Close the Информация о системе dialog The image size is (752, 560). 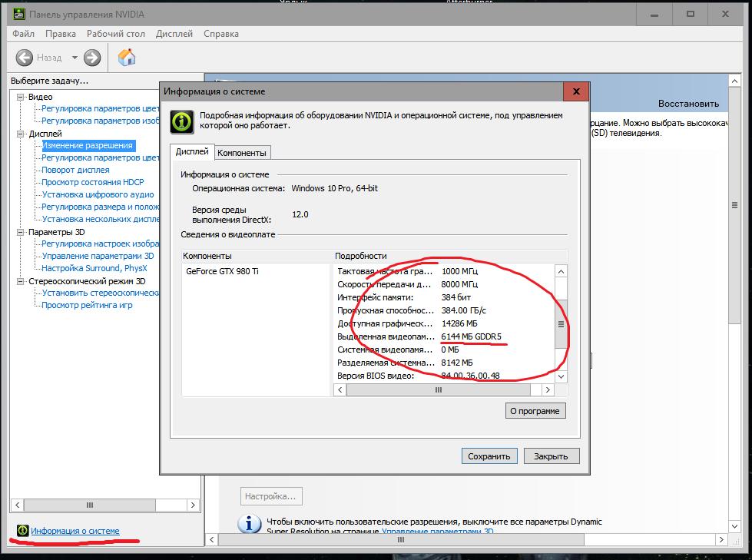[x=576, y=91]
